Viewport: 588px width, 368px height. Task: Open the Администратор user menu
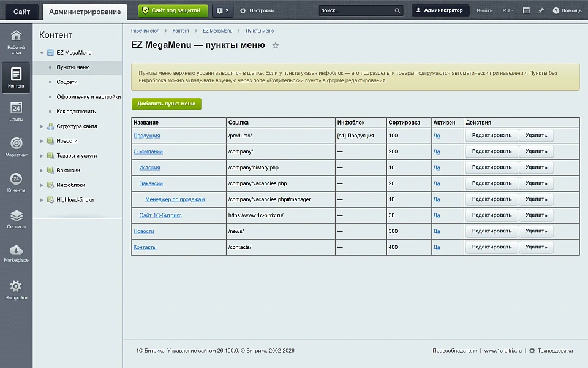pos(440,10)
